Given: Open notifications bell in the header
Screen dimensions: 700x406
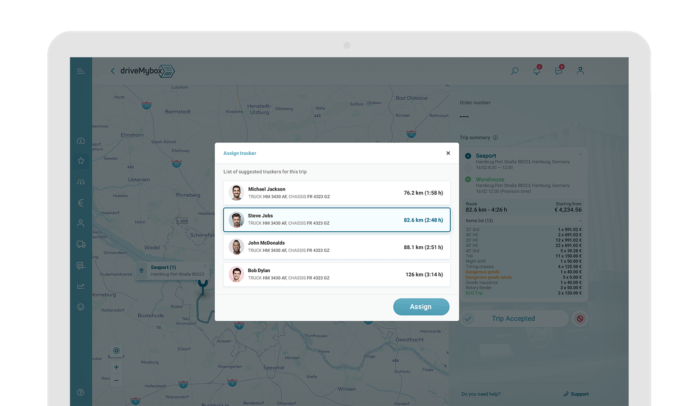Looking at the screenshot, I should [537, 70].
